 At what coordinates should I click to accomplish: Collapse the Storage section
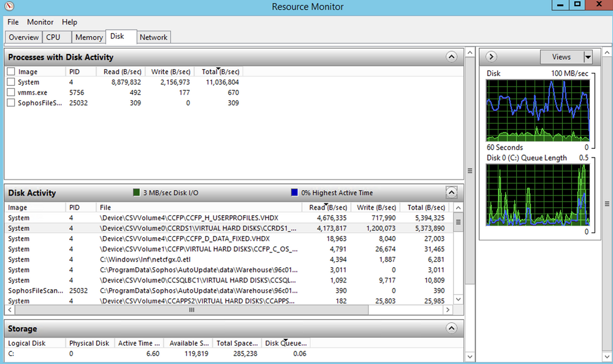[451, 328]
